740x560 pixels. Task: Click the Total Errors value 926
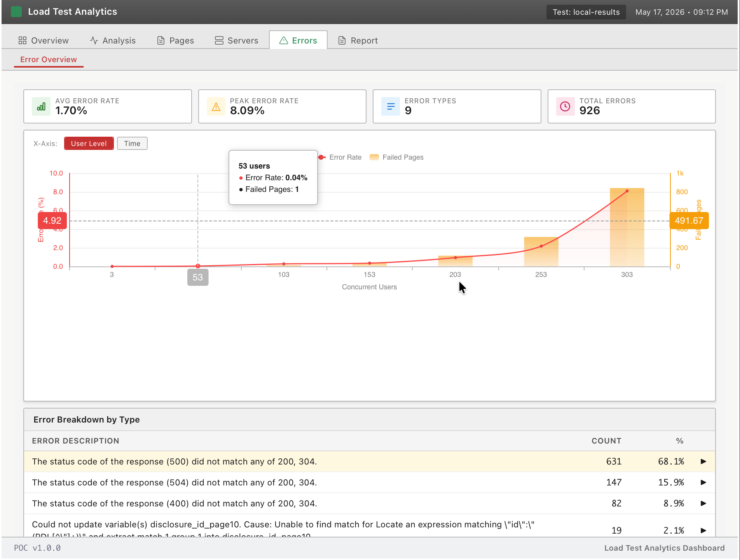[590, 111]
